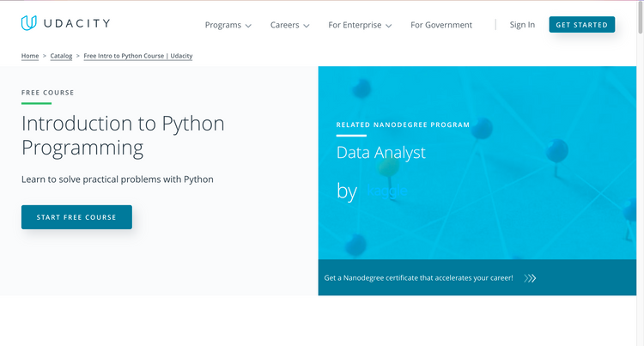644x346 pixels.
Task: Open the Data Analyst nanodegree title
Action: coord(380,153)
